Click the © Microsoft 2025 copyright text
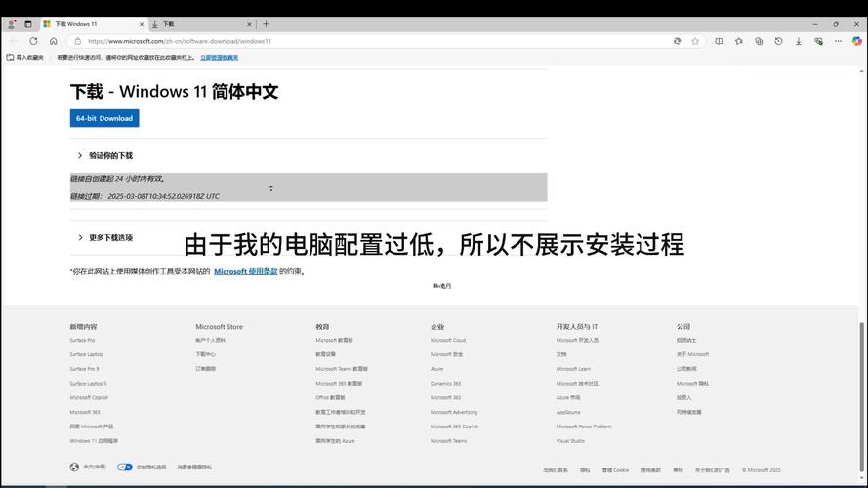This screenshot has width=868, height=488. (x=762, y=470)
